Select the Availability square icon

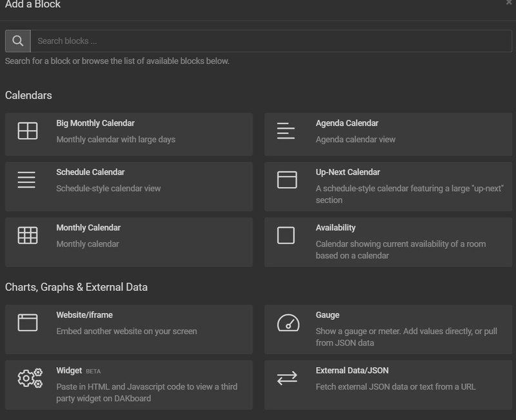pos(286,235)
